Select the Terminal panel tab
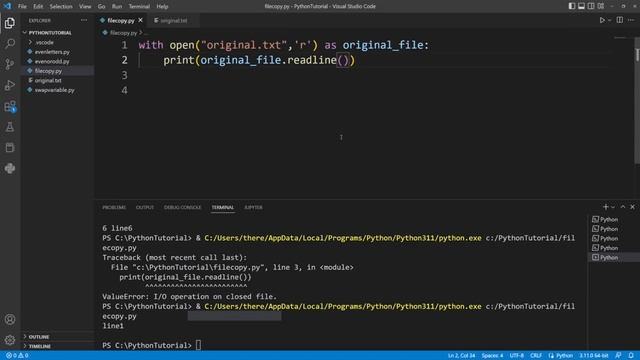This screenshot has height=360, width=640. (x=222, y=207)
